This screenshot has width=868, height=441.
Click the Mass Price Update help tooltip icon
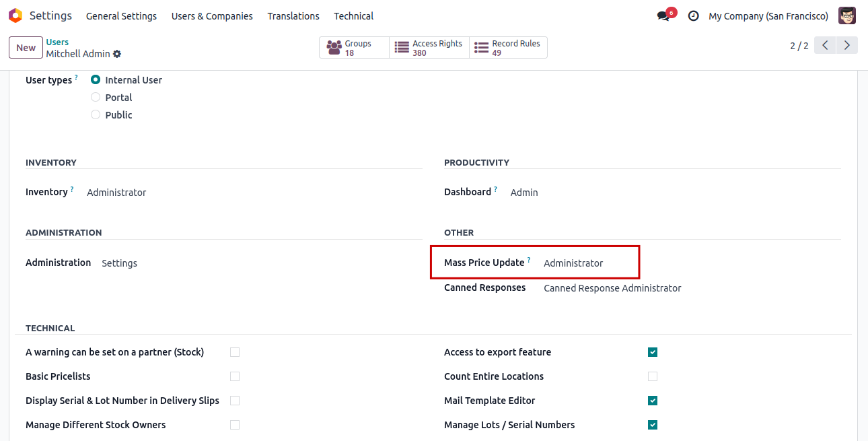pyautogui.click(x=529, y=260)
